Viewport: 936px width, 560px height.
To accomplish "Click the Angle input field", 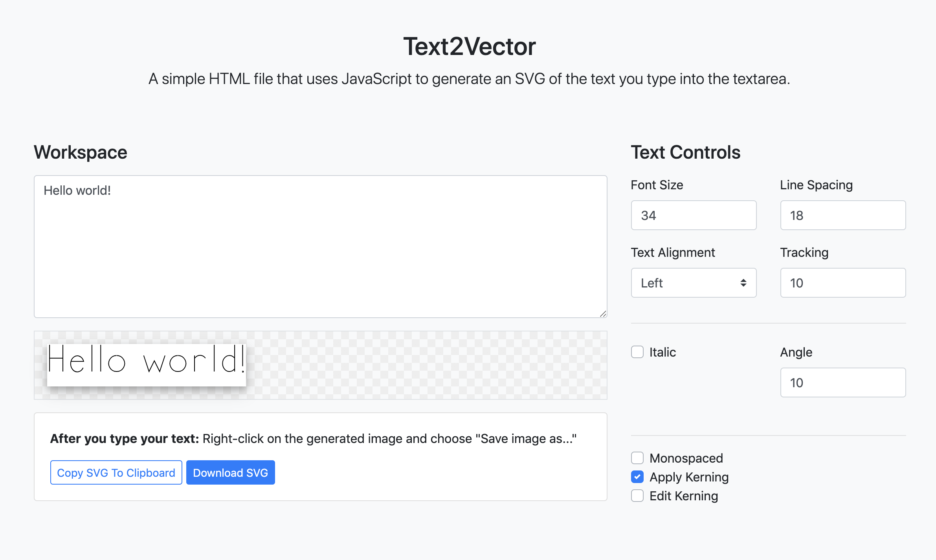I will click(x=842, y=382).
